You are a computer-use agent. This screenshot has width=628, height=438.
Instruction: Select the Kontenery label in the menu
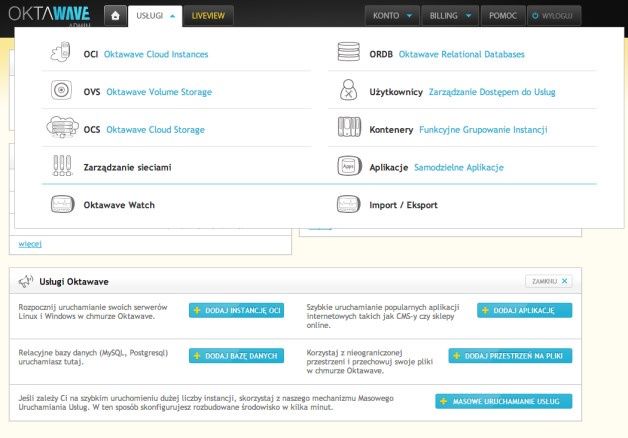click(391, 130)
